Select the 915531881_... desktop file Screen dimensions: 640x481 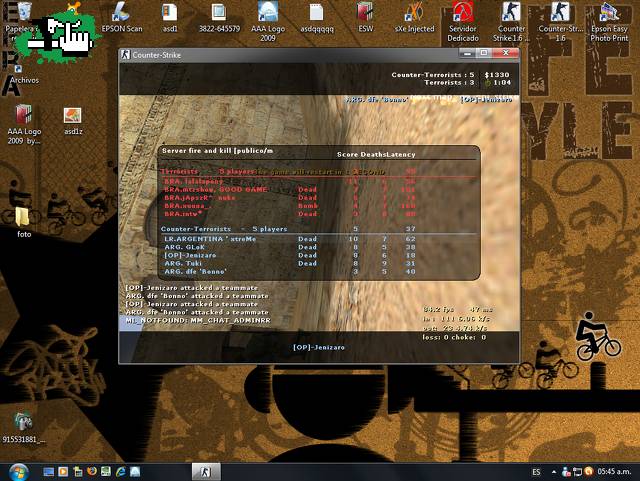coord(24,428)
